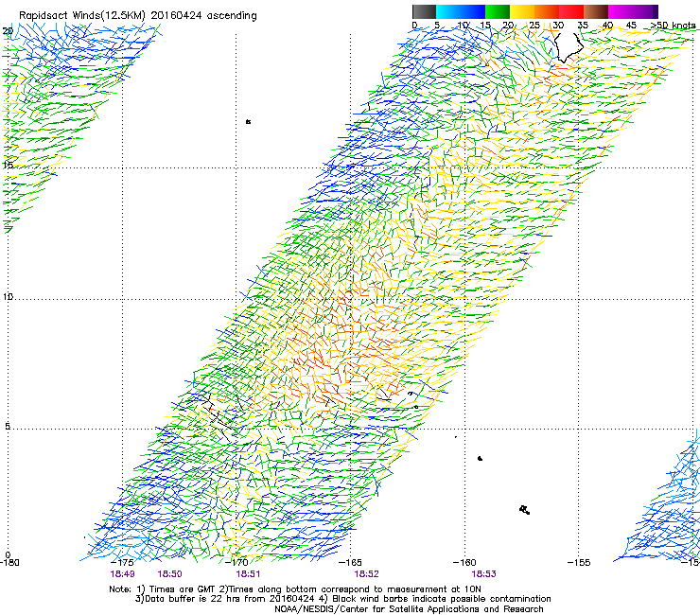Image resolution: width=700 pixels, height=615 pixels.
Task: Click the legend value label 40
Action: pyautogui.click(x=607, y=26)
